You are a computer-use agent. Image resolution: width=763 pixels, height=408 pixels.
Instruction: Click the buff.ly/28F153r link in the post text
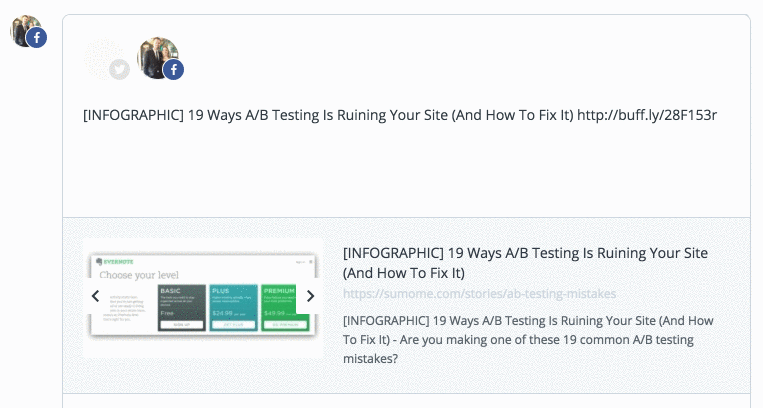pos(647,115)
